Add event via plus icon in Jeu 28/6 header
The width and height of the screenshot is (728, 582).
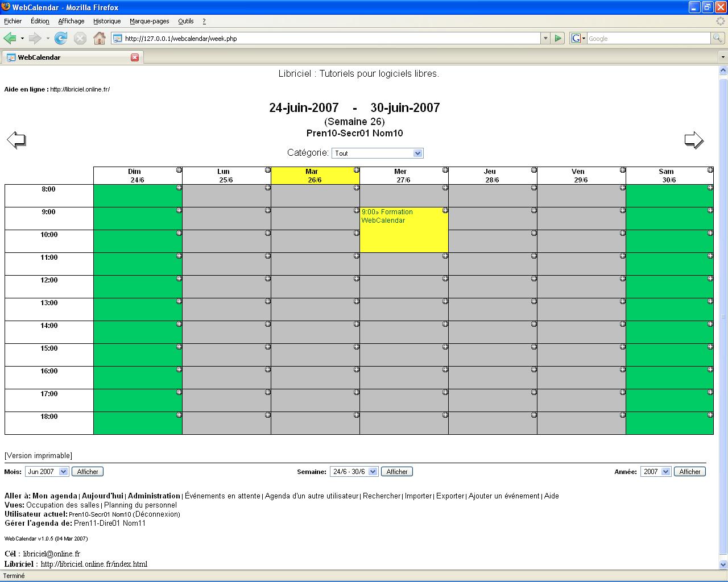click(x=534, y=170)
